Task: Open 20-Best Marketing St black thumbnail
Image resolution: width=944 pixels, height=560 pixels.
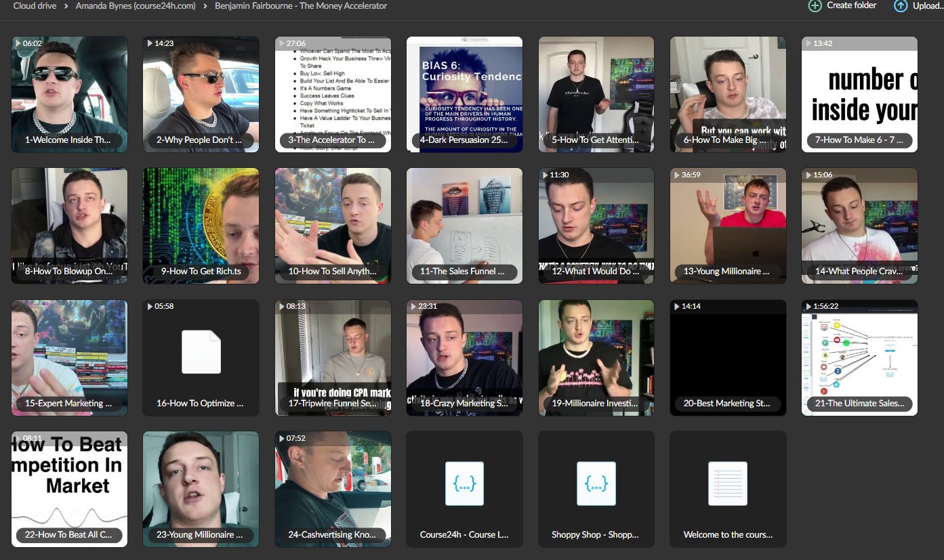Action: [728, 358]
